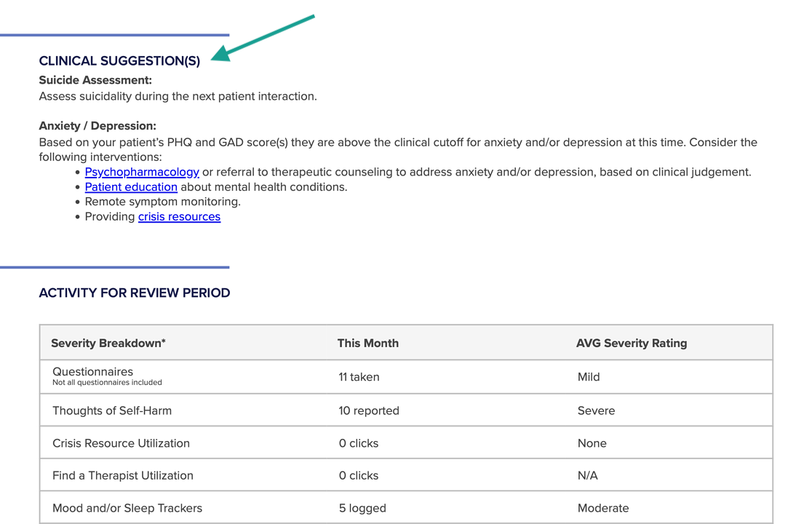Click the This Month column header
The height and width of the screenshot is (524, 812).
point(367,344)
